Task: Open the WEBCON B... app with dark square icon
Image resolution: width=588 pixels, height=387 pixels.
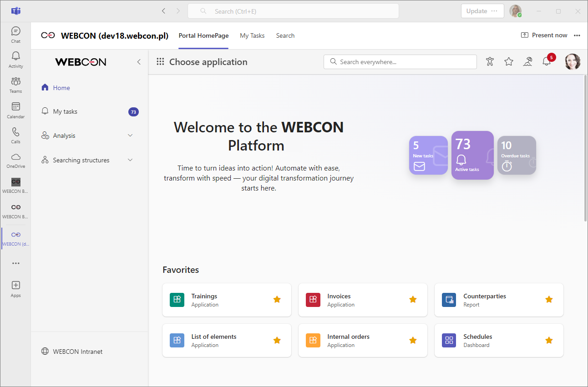Action: pyautogui.click(x=15, y=185)
